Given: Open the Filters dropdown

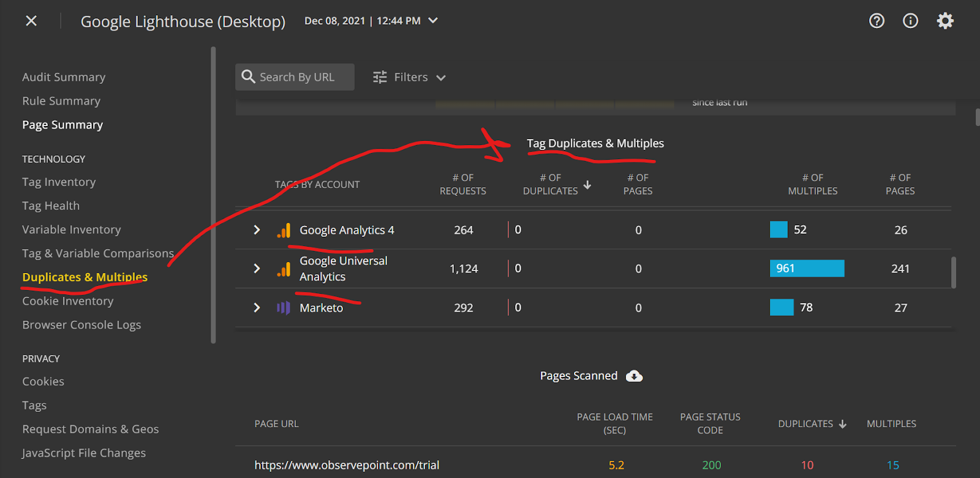Looking at the screenshot, I should (410, 77).
